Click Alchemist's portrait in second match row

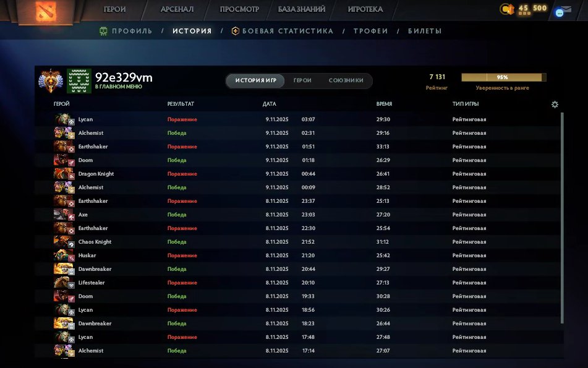[x=62, y=132]
